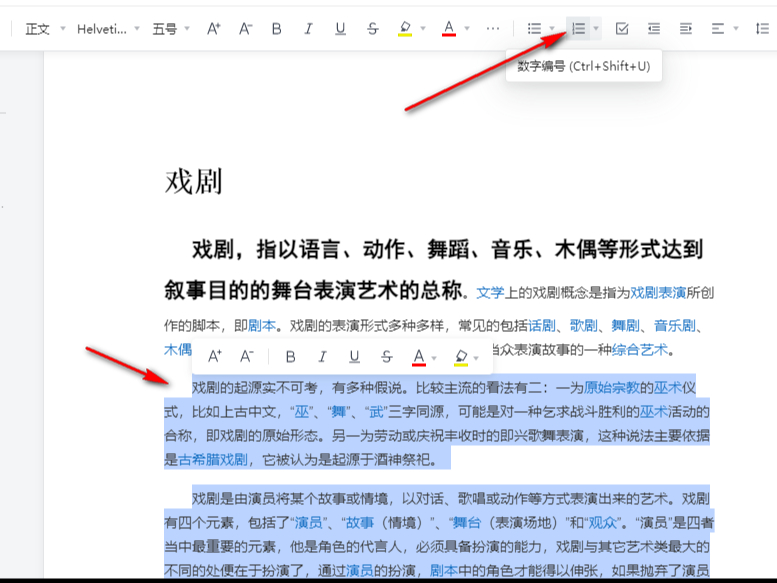Image resolution: width=777 pixels, height=583 pixels.
Task: Open the 观众 link
Action: pos(603,523)
